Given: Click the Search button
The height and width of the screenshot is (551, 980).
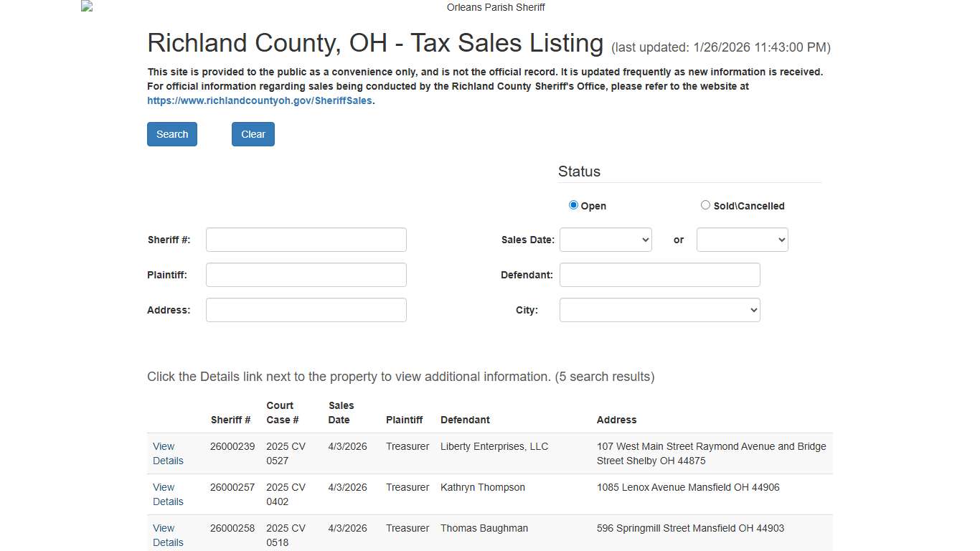Looking at the screenshot, I should 171,133.
